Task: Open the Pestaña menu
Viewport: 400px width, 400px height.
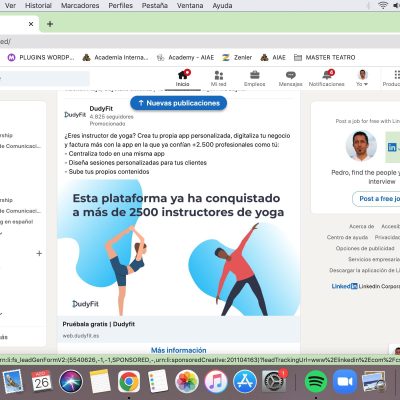Action: [x=155, y=6]
